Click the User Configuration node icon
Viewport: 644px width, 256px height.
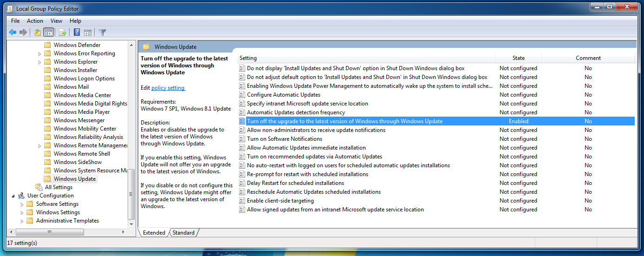(x=21, y=196)
